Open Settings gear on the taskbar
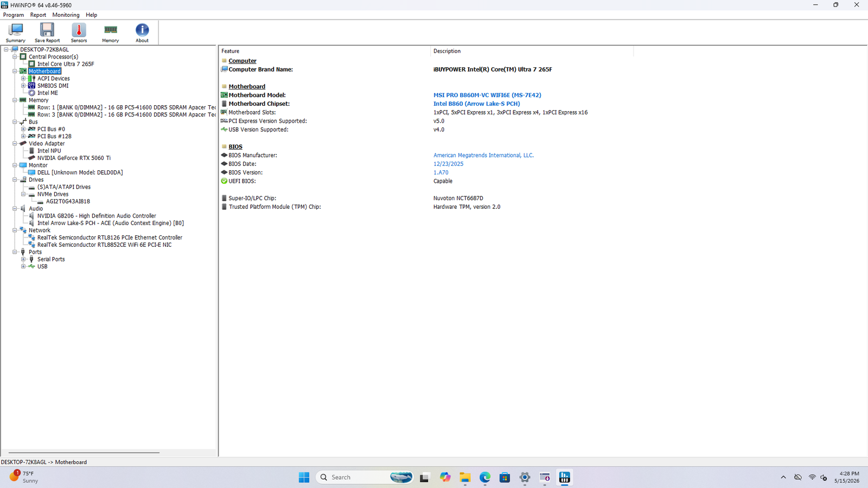Image resolution: width=868 pixels, height=488 pixels. [x=525, y=477]
